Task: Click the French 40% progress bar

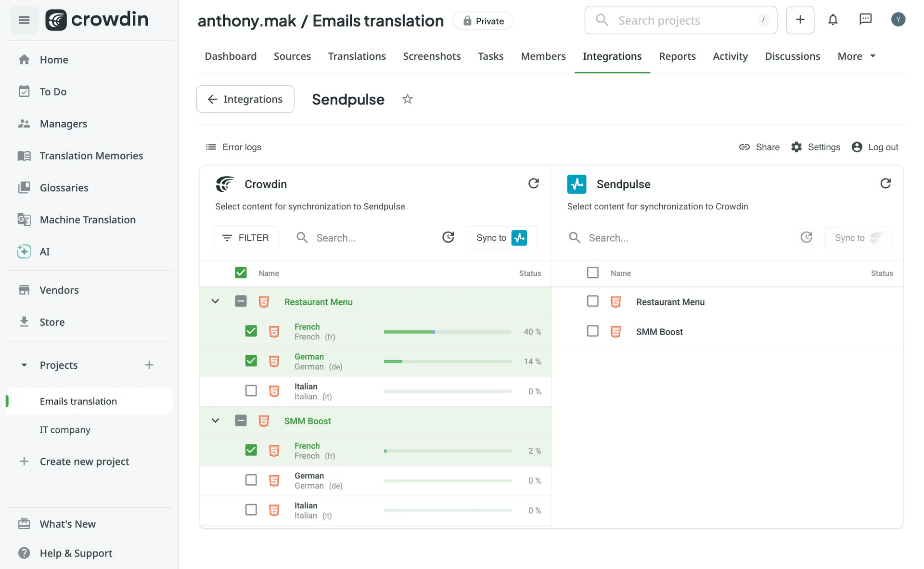Action: [448, 332]
